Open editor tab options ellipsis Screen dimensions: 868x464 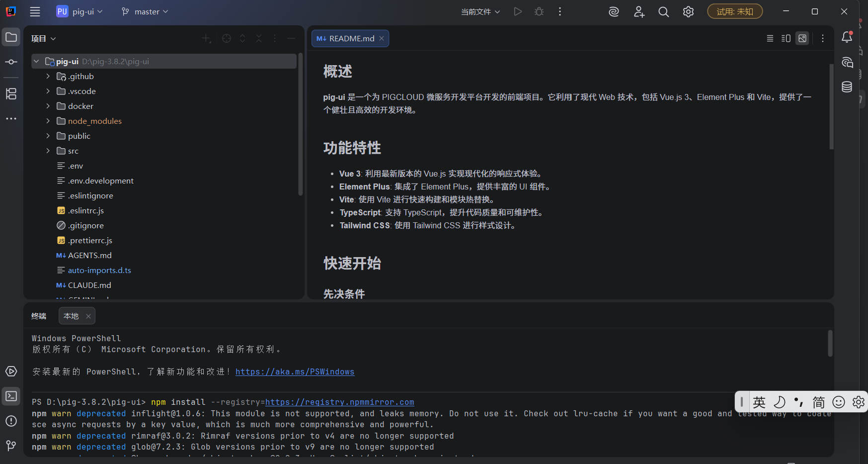point(823,38)
